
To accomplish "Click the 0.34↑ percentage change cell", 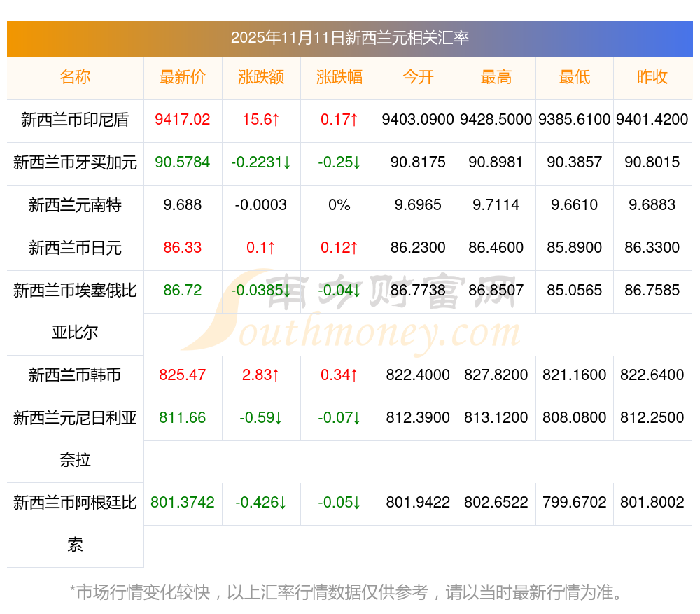I will tap(339, 375).
